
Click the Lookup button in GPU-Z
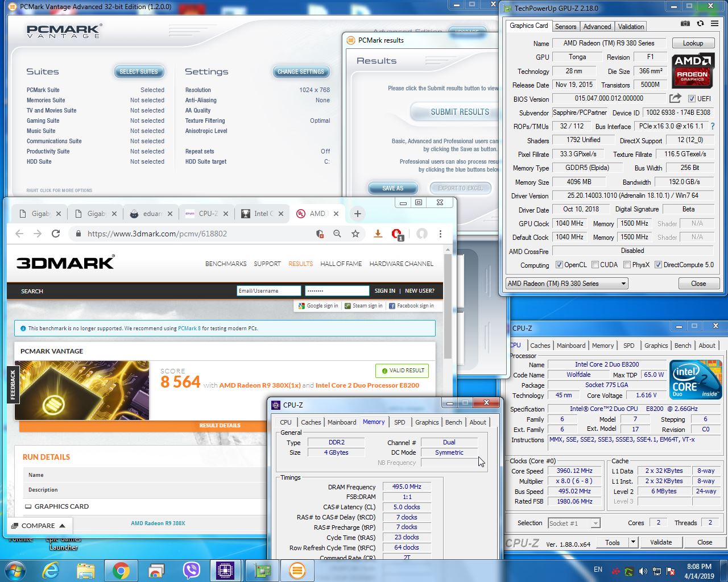coord(693,43)
